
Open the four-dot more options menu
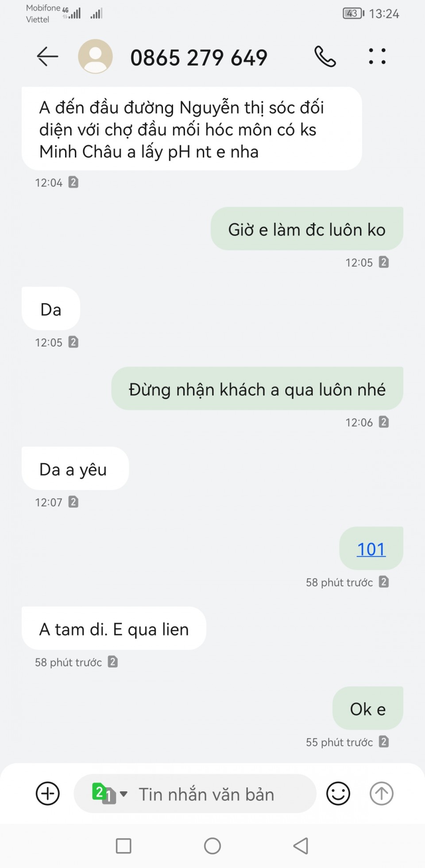tap(377, 56)
